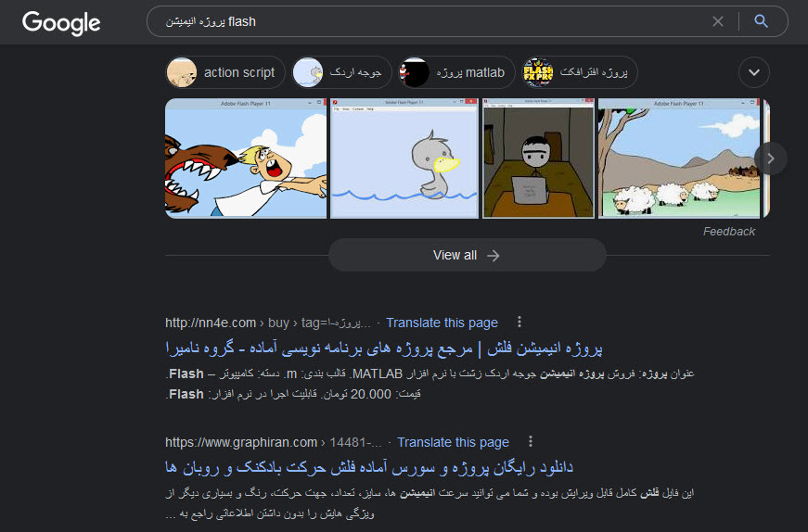The height and width of the screenshot is (532, 808).
Task: Open options menu for graphiran.com result
Action: point(531,441)
